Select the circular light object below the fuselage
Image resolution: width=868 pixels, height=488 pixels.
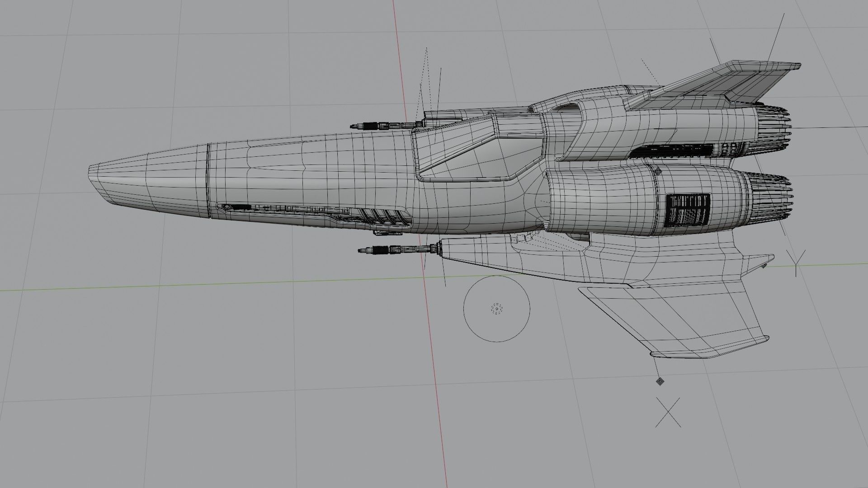[x=496, y=309]
